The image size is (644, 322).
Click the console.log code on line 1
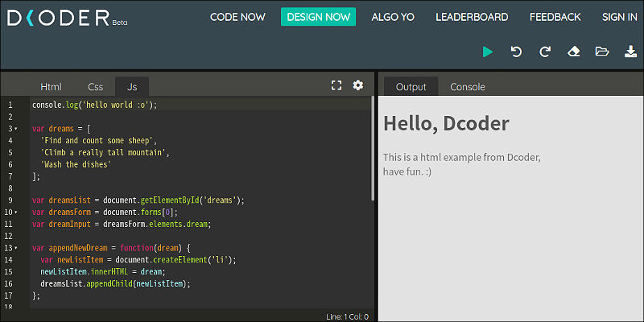tap(95, 105)
